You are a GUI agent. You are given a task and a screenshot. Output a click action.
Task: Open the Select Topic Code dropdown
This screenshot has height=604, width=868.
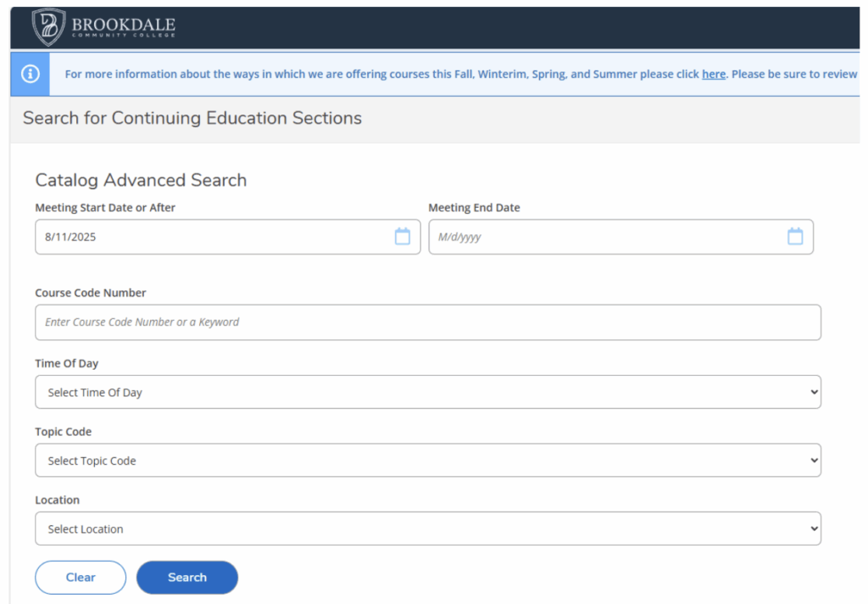point(428,461)
